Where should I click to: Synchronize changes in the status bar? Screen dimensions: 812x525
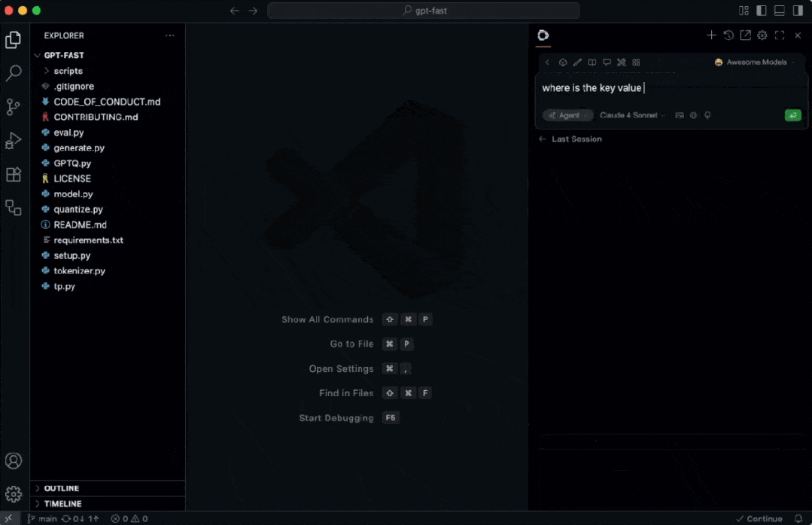coord(81,518)
